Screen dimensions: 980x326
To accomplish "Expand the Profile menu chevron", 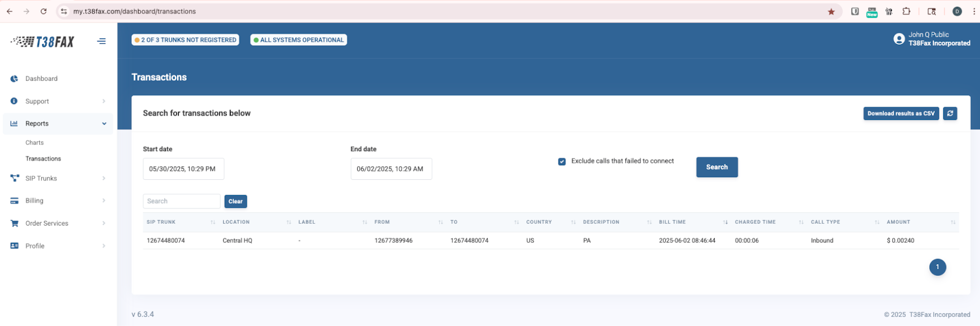I will 104,246.
